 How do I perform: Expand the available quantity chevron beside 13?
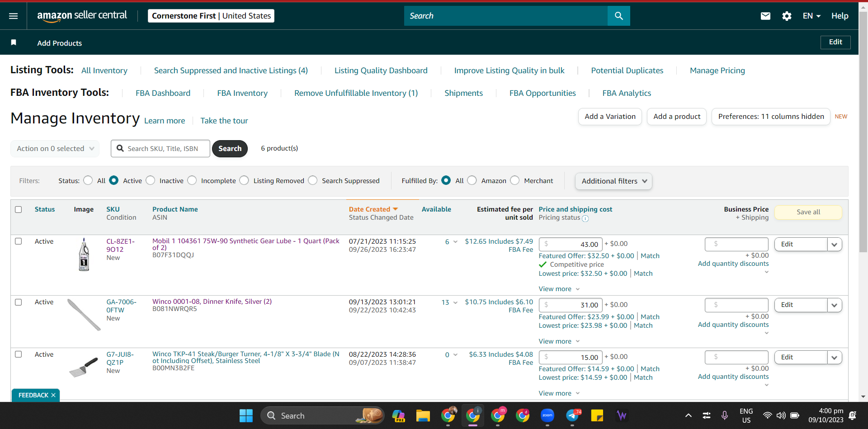click(455, 302)
